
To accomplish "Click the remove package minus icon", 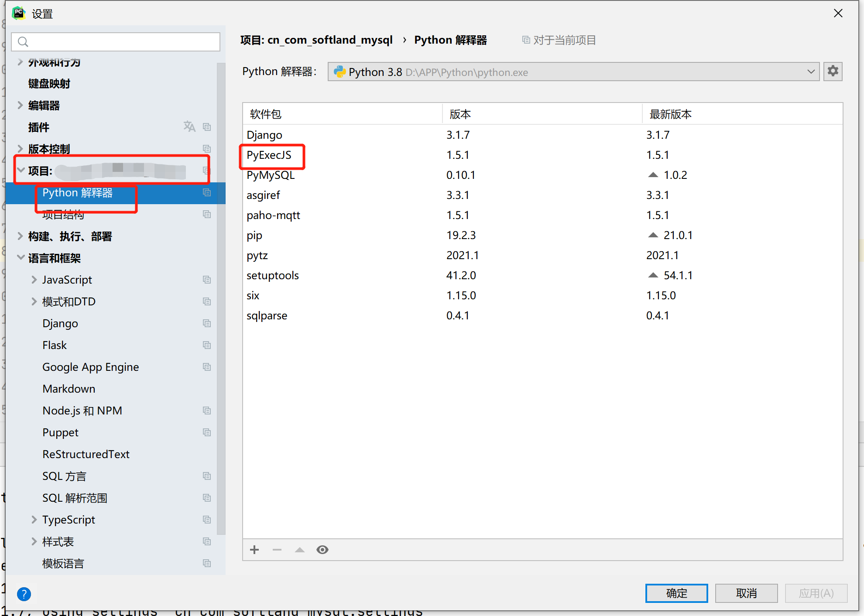I will coord(277,550).
